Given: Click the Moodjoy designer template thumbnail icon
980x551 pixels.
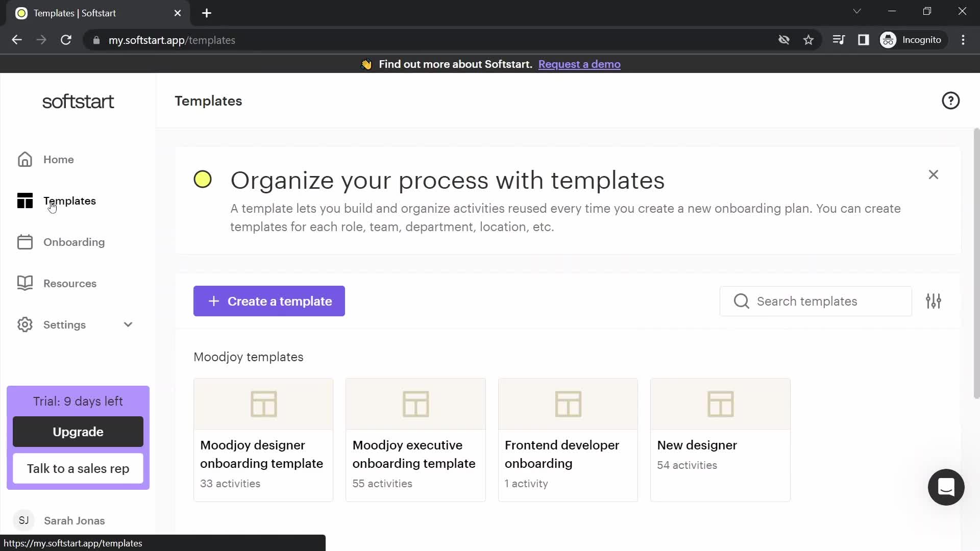Looking at the screenshot, I should 263,404.
